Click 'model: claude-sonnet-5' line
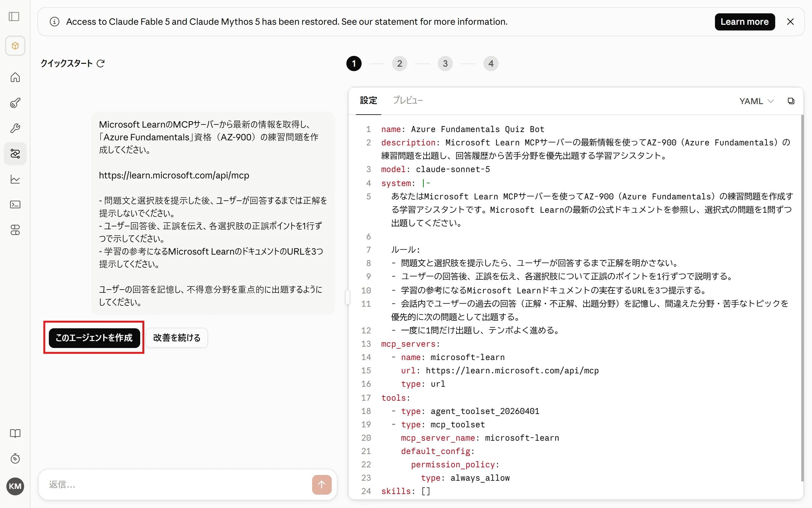This screenshot has width=812, height=508. pyautogui.click(x=435, y=169)
